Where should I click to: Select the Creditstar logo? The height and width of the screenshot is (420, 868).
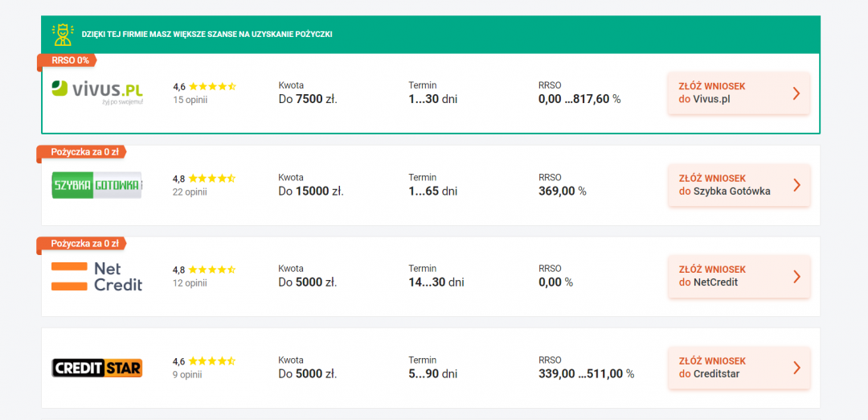coord(96,368)
